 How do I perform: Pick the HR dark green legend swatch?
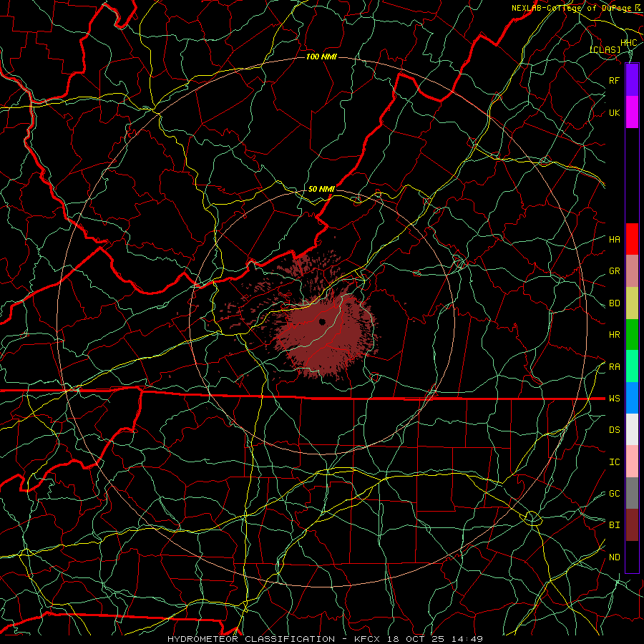coord(632,334)
